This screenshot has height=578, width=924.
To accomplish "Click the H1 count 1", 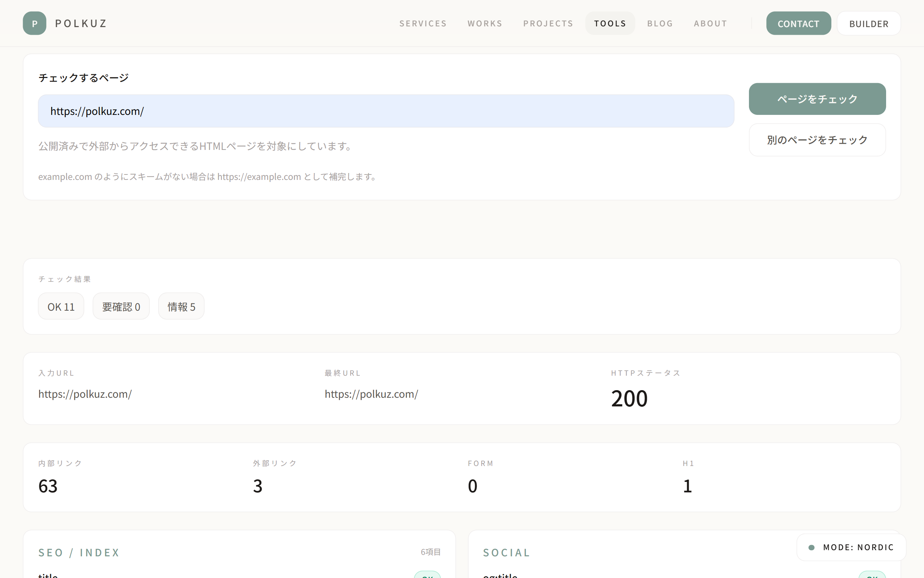I will pyautogui.click(x=687, y=486).
